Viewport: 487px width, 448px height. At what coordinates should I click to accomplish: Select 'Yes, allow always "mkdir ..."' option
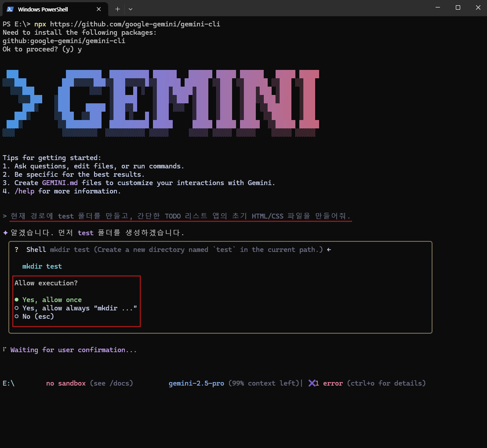(x=76, y=308)
